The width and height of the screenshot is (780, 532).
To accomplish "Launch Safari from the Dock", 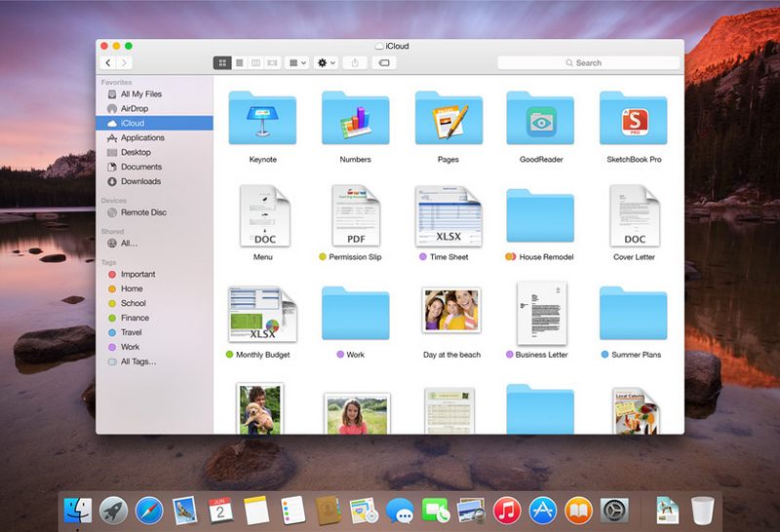I will (x=149, y=511).
